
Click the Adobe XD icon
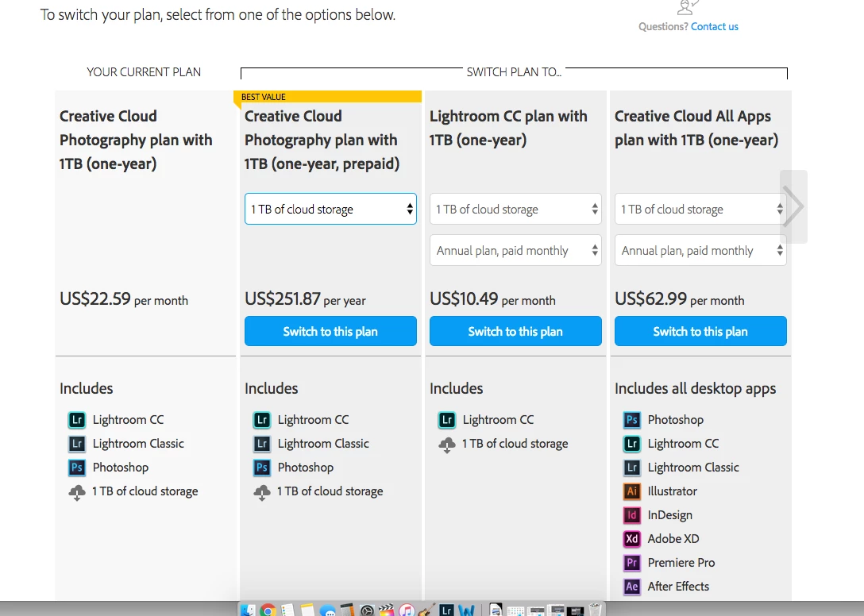tap(632, 538)
